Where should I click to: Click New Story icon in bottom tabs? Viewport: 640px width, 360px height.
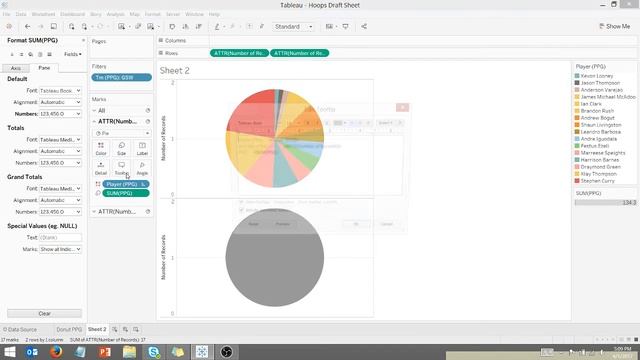[x=136, y=329]
